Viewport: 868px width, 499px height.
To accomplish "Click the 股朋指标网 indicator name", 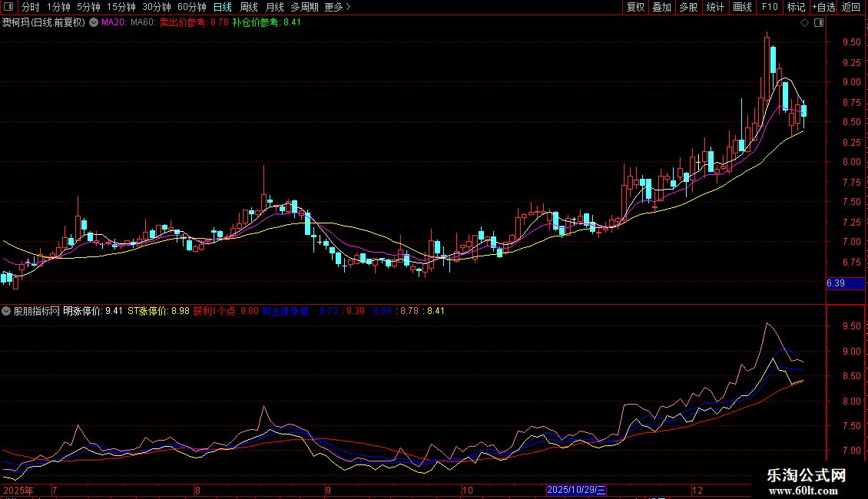I will tap(37, 311).
